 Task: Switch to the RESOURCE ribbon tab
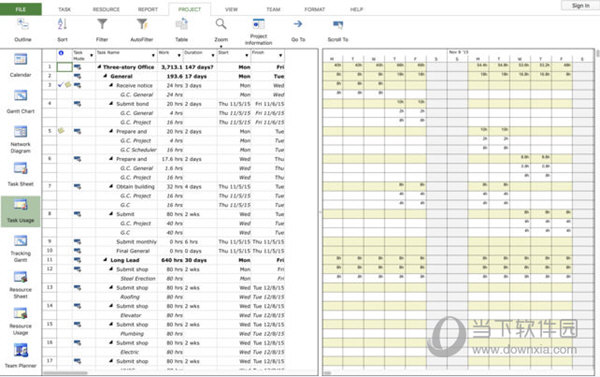(106, 9)
